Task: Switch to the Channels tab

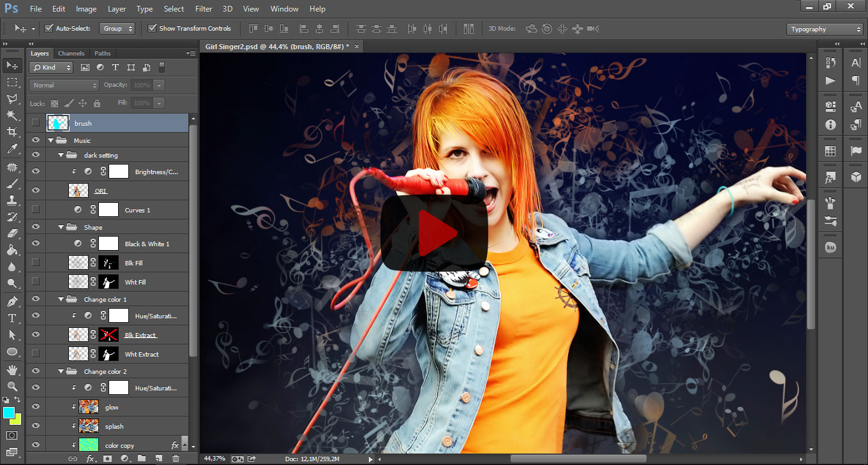Action: coord(71,53)
